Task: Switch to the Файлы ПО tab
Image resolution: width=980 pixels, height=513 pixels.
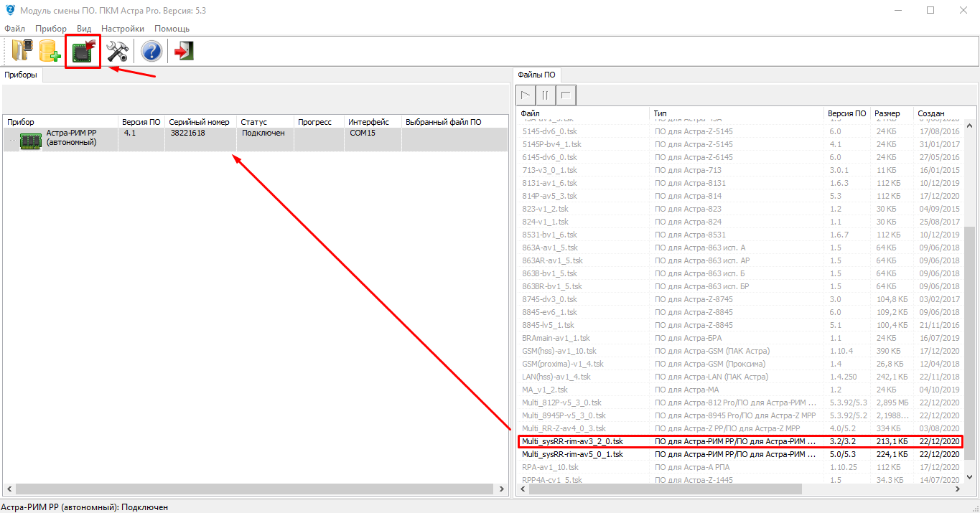Action: coord(537,75)
